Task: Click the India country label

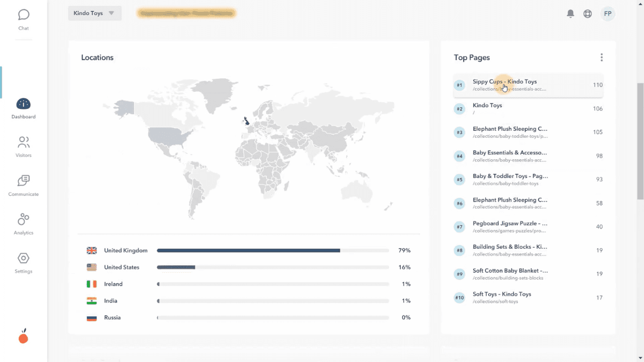Action: (111, 301)
